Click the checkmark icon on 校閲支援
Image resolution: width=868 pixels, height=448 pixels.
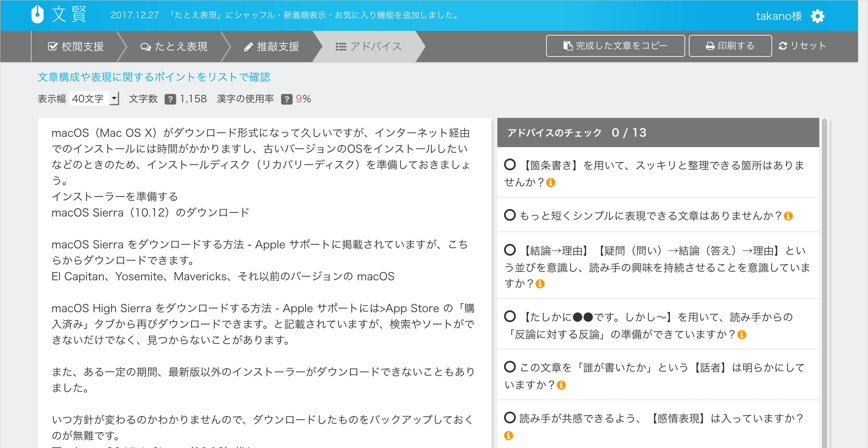tap(53, 46)
